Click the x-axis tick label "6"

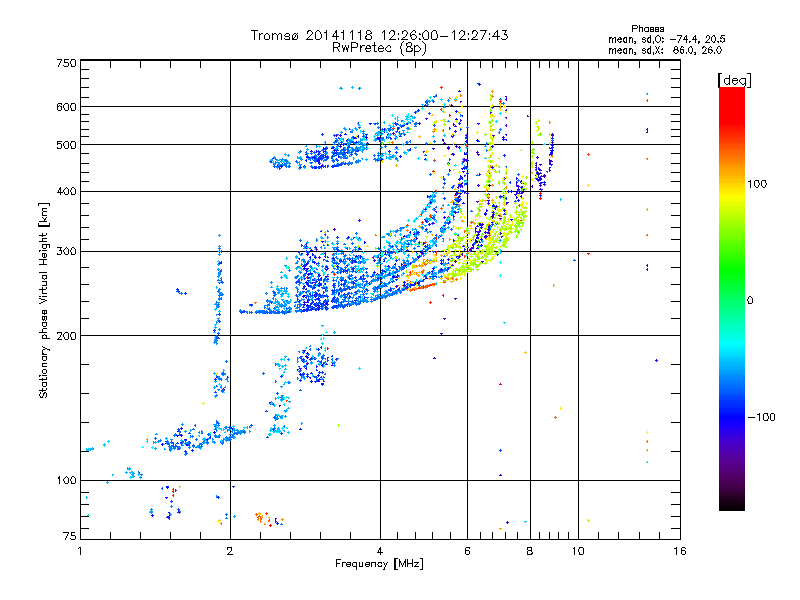coord(467,551)
